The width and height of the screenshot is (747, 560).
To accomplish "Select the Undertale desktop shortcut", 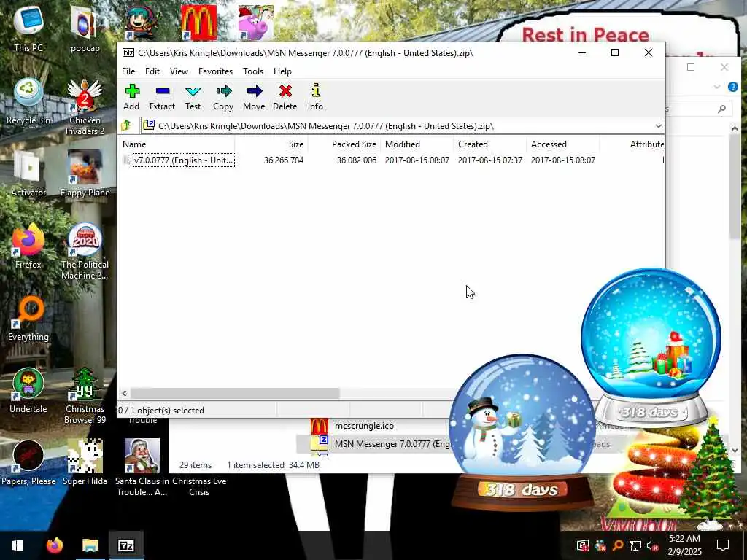I will [x=28, y=390].
